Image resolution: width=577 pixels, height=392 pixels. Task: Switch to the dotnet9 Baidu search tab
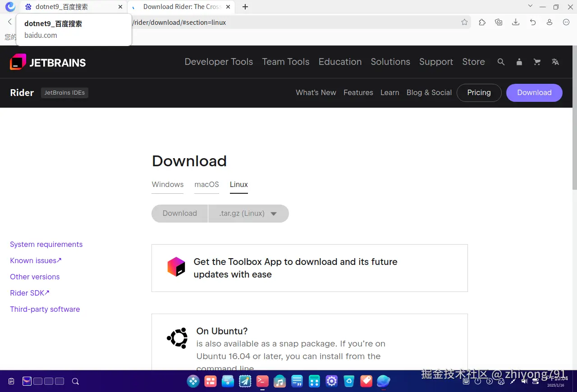point(73,7)
